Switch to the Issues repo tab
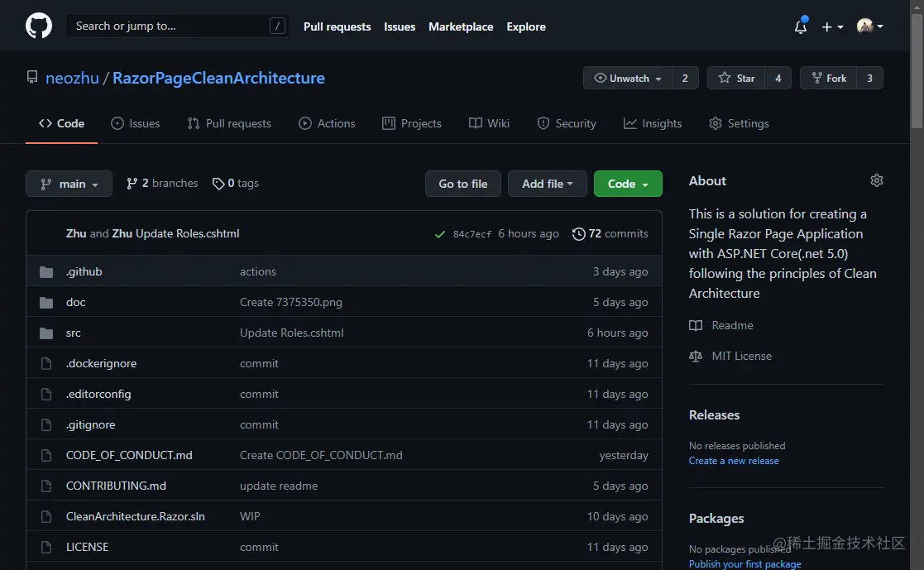This screenshot has height=570, width=924. [135, 123]
